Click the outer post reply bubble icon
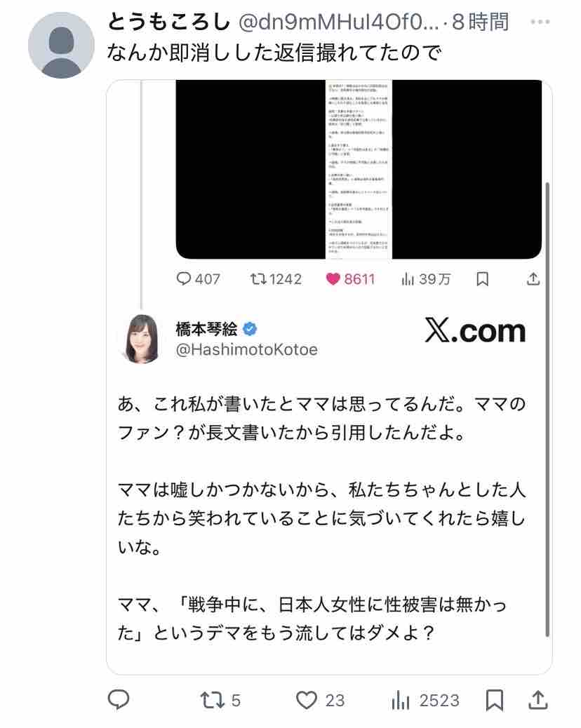 [119, 700]
